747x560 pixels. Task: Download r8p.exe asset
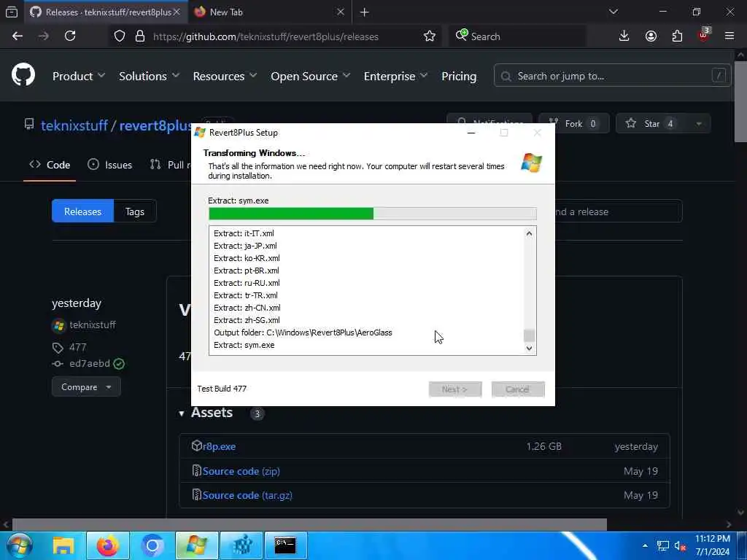tap(219, 446)
